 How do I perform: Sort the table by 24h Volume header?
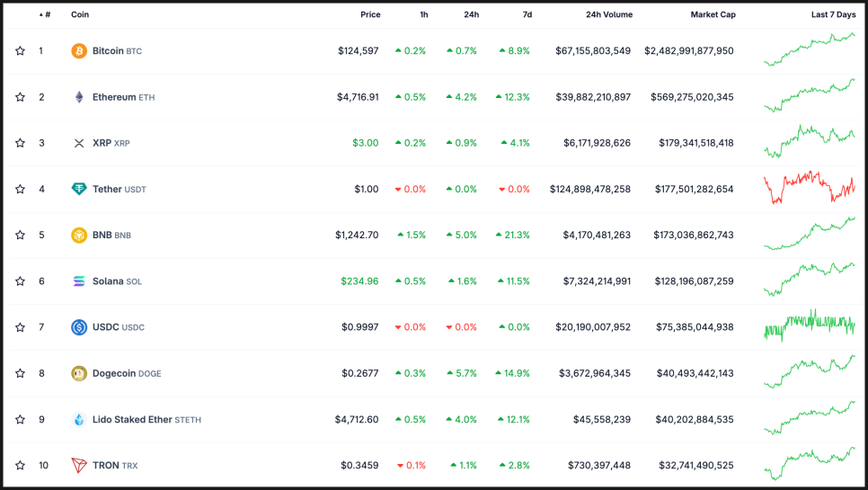pyautogui.click(x=608, y=14)
